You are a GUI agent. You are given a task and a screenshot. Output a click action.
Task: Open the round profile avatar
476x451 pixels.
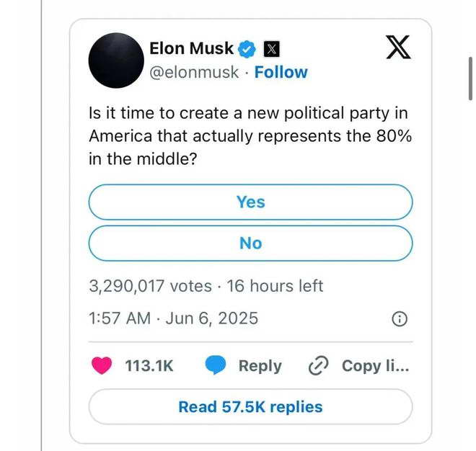tap(117, 60)
